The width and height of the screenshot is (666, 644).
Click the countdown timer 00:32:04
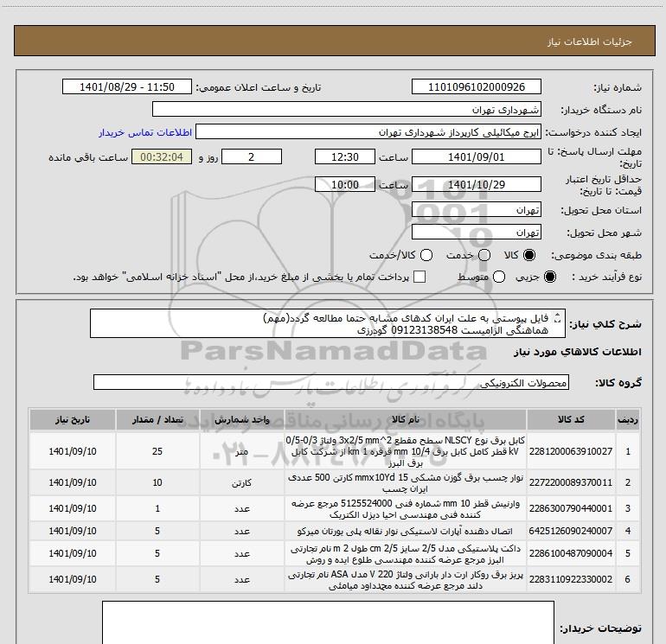(162, 157)
